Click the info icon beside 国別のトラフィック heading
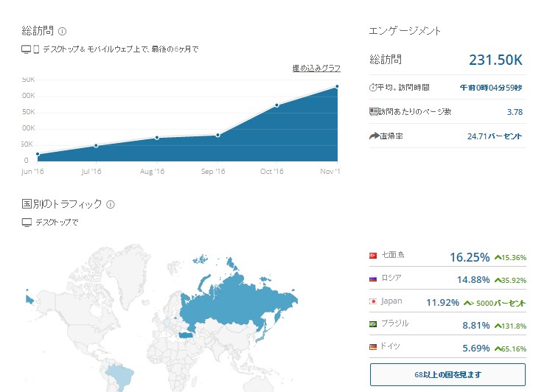This screenshot has height=392, width=547. point(111,204)
